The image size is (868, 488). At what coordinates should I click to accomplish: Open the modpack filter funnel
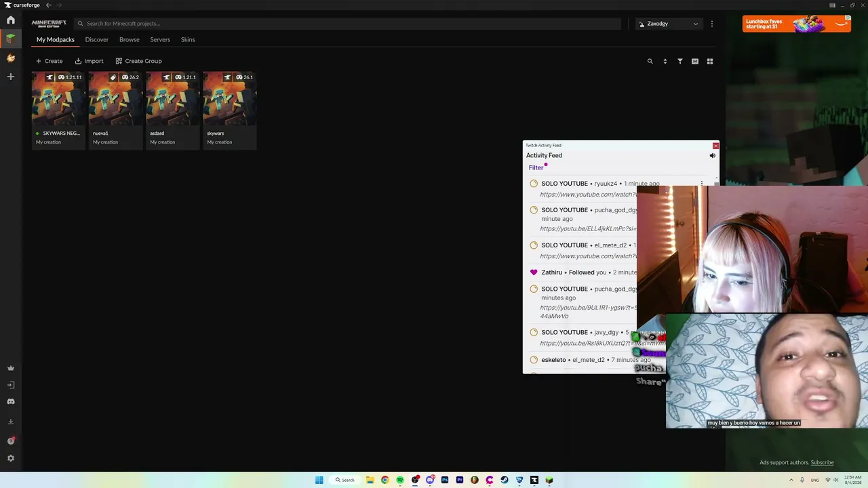point(679,61)
